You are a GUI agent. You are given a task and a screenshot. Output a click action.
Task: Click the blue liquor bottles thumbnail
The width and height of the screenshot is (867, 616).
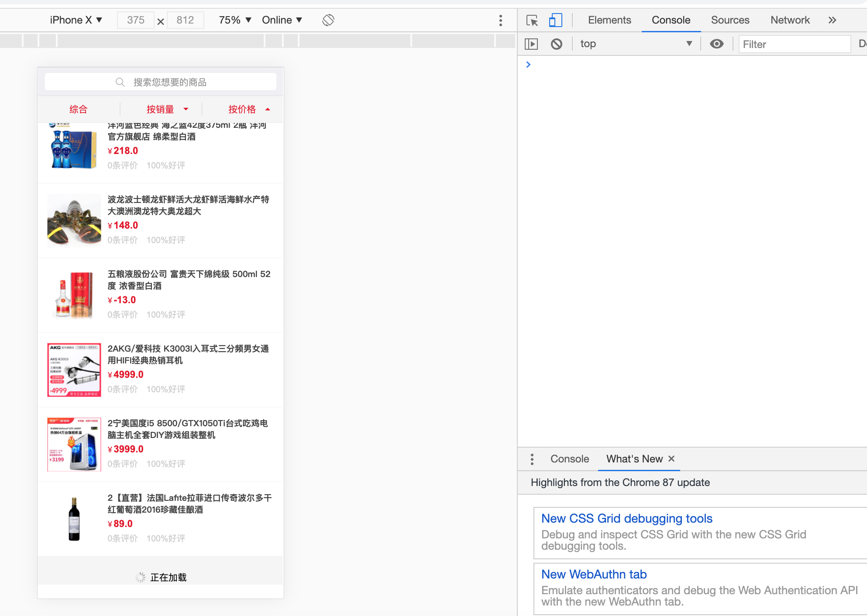tap(74, 146)
